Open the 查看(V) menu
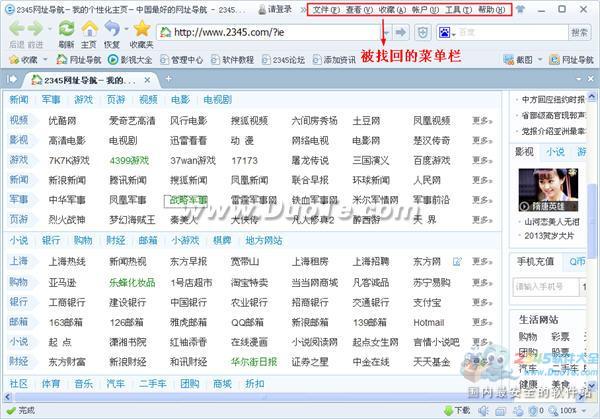Viewport: 600px width, 419px height. click(x=359, y=10)
